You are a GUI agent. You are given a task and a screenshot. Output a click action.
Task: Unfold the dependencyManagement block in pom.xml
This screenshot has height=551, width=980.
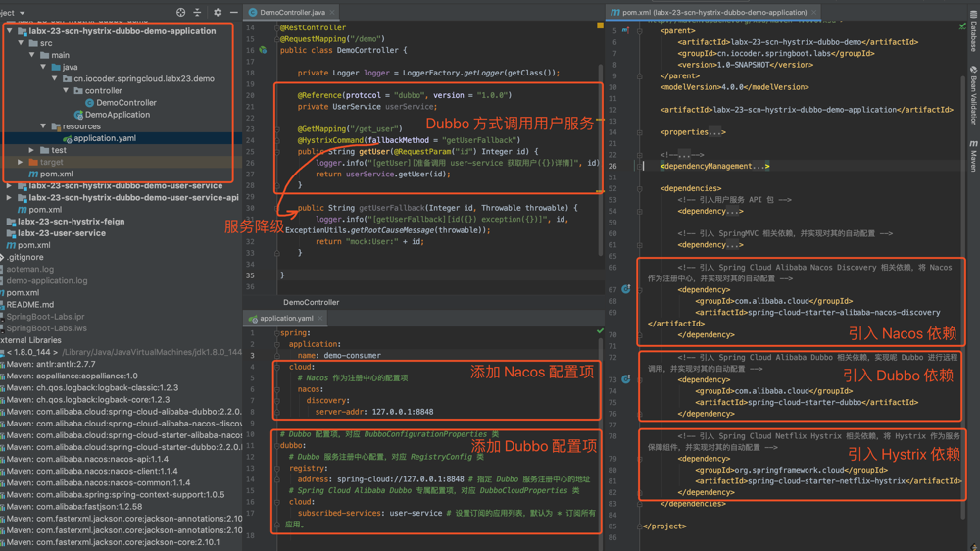click(x=639, y=166)
